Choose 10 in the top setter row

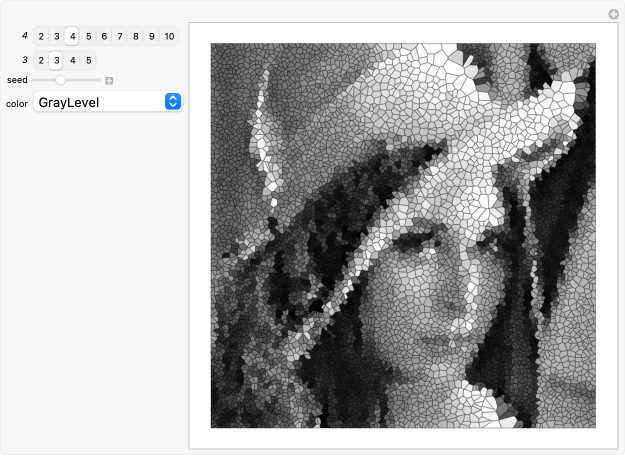[168, 37]
